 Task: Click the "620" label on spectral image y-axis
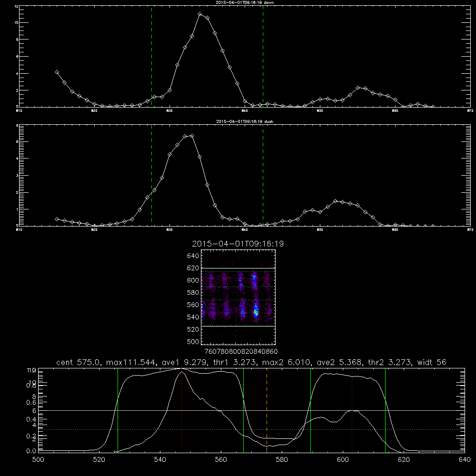click(193, 268)
